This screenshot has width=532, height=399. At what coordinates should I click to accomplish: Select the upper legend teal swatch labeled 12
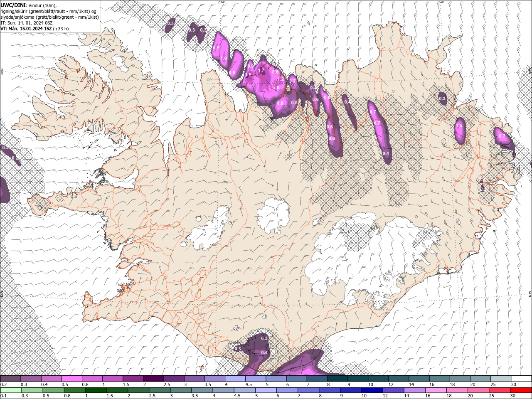click(x=399, y=378)
